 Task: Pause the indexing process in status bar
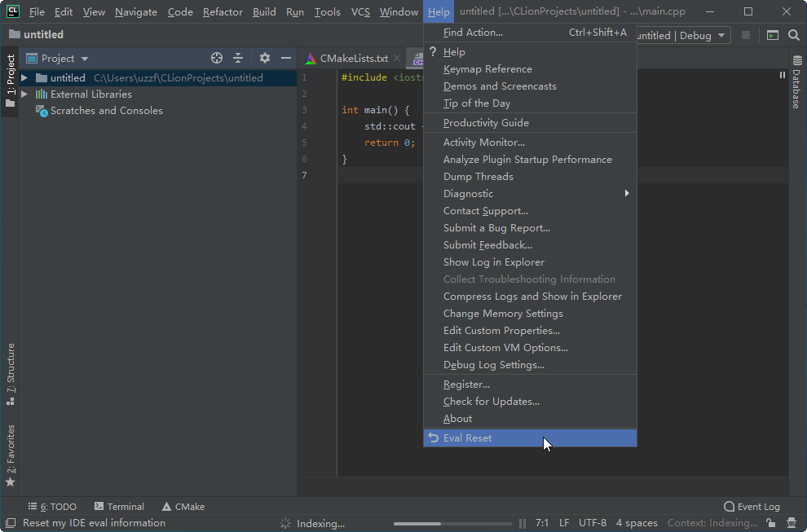[522, 523]
